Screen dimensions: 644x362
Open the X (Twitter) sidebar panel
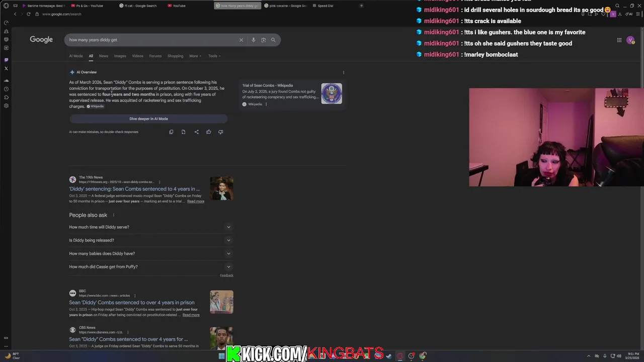click(x=6, y=68)
